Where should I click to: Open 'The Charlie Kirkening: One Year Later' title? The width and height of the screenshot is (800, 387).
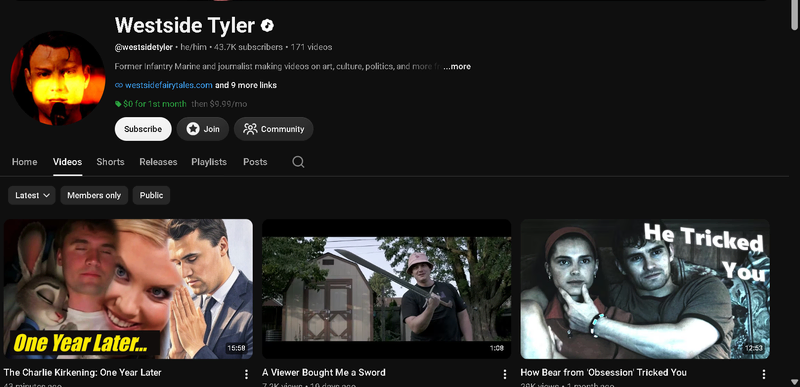point(83,372)
